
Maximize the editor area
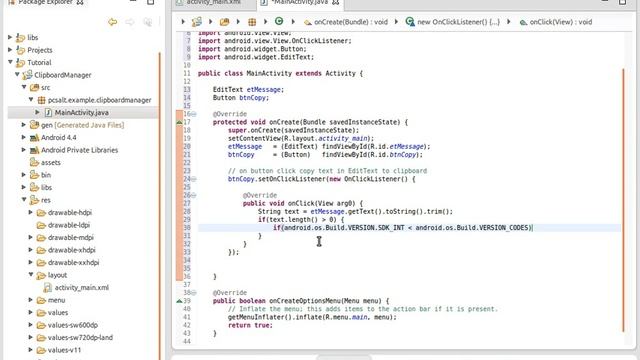(622, 2)
